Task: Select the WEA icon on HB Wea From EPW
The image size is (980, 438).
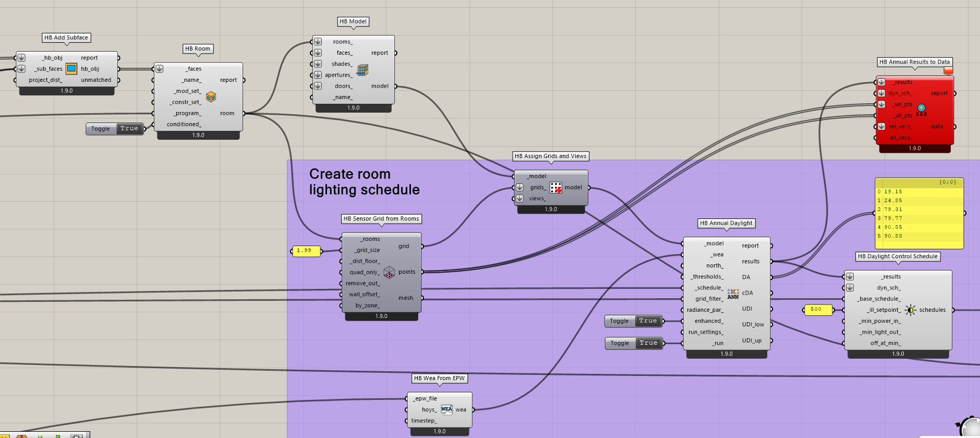Action: [x=446, y=409]
